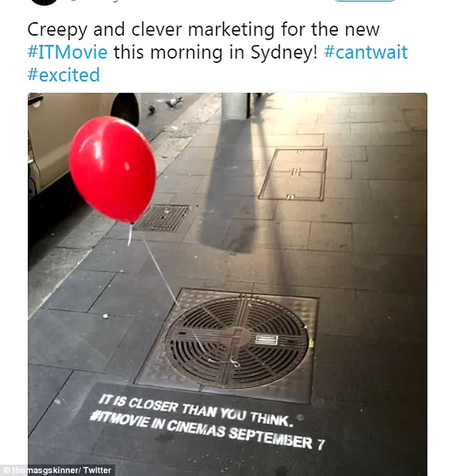The height and width of the screenshot is (476, 453).
Task: Open the #cantwait hashtag link
Action: [366, 52]
